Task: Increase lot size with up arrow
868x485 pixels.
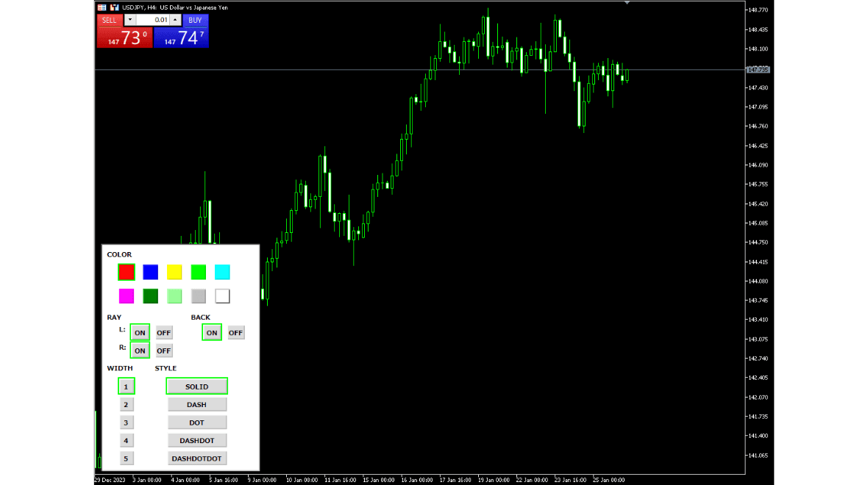Action: 175,20
